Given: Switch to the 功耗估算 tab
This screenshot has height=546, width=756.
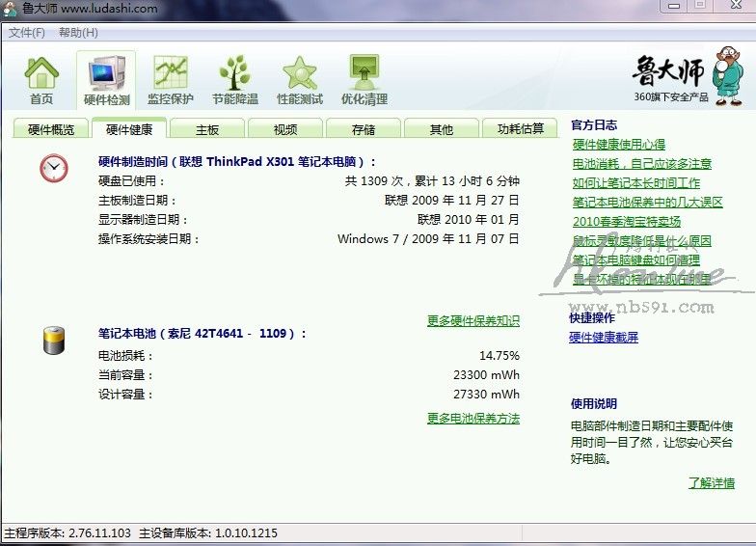Looking at the screenshot, I should tap(521, 129).
